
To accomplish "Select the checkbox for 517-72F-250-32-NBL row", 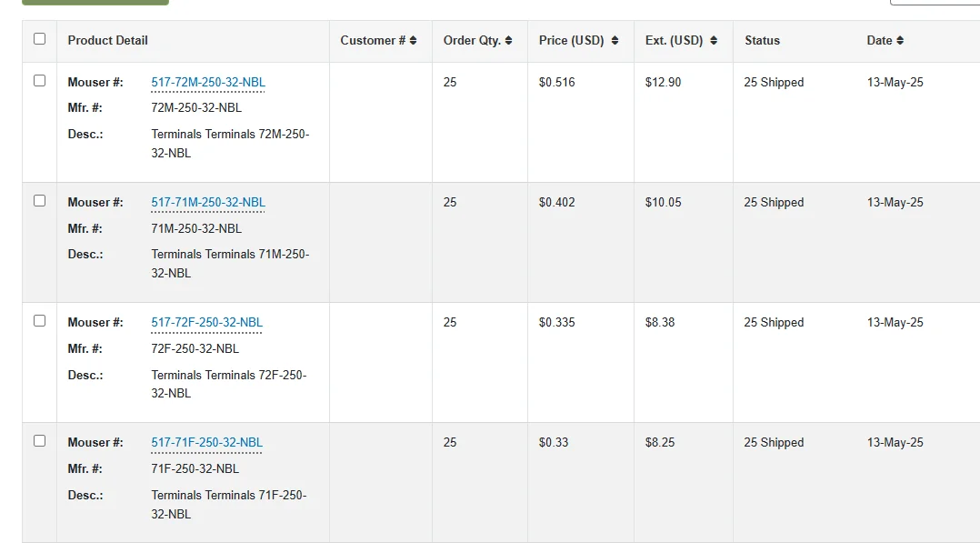I will tap(39, 321).
